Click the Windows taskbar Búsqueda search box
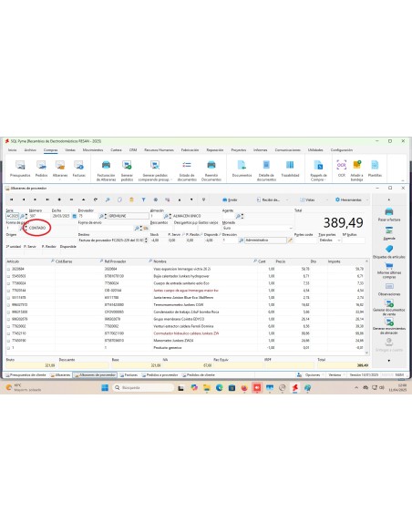 (x=143, y=387)
